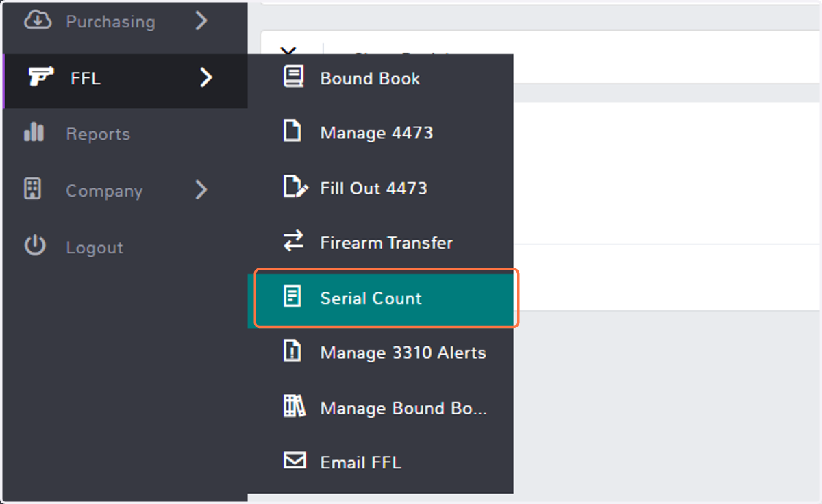Click the Purchasing cloud download icon
822x504 pixels.
38,21
